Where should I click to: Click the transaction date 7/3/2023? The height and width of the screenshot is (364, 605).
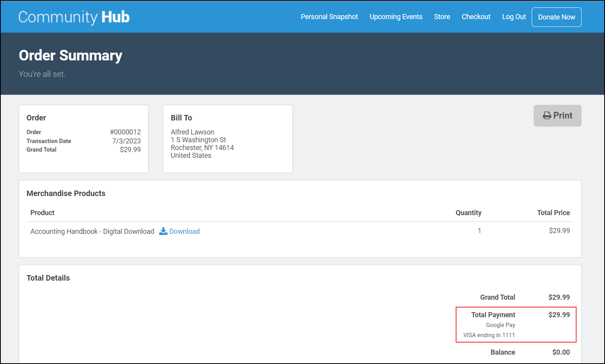click(126, 141)
